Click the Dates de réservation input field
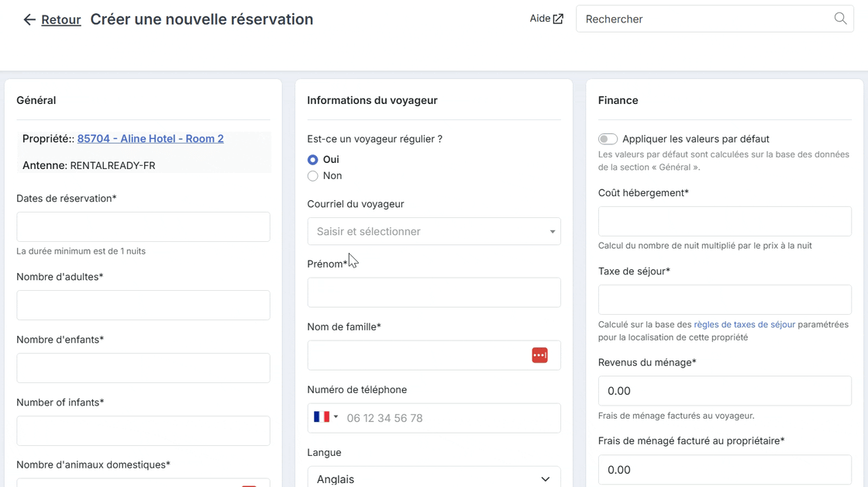 pos(143,226)
